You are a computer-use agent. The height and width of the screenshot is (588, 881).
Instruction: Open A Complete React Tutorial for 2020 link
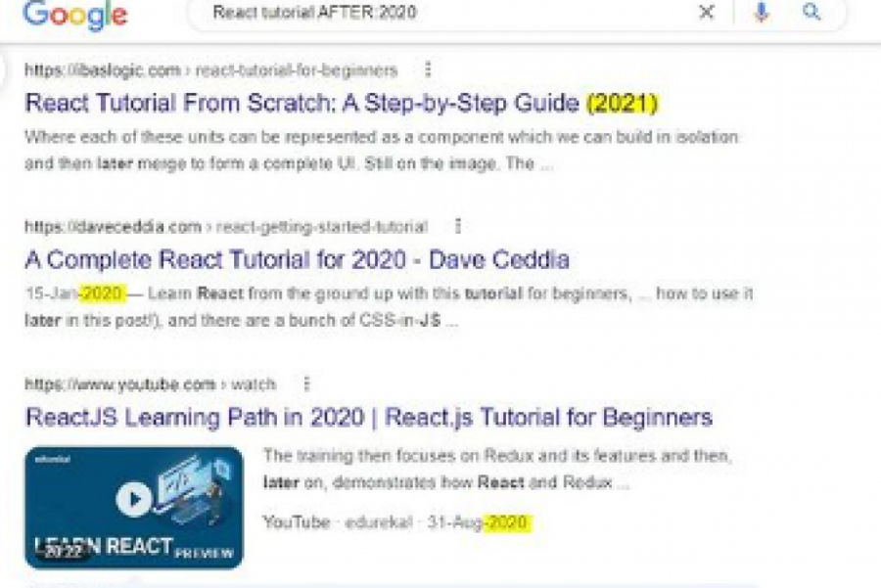pyautogui.click(x=297, y=259)
